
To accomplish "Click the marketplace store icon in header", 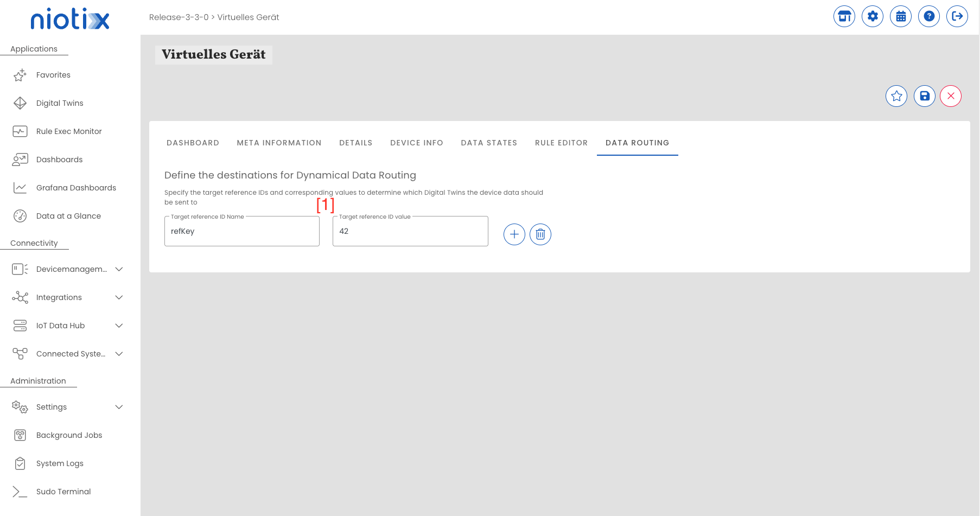I will click(x=844, y=16).
